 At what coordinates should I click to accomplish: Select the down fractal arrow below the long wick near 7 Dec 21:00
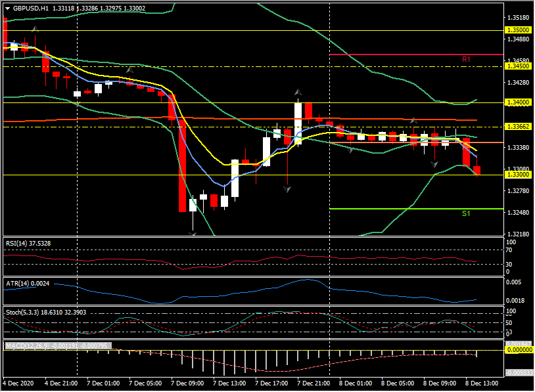click(x=287, y=188)
